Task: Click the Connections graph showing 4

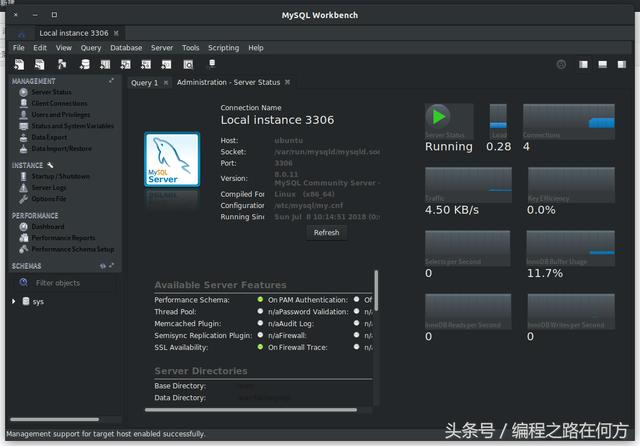Action: tap(569, 121)
